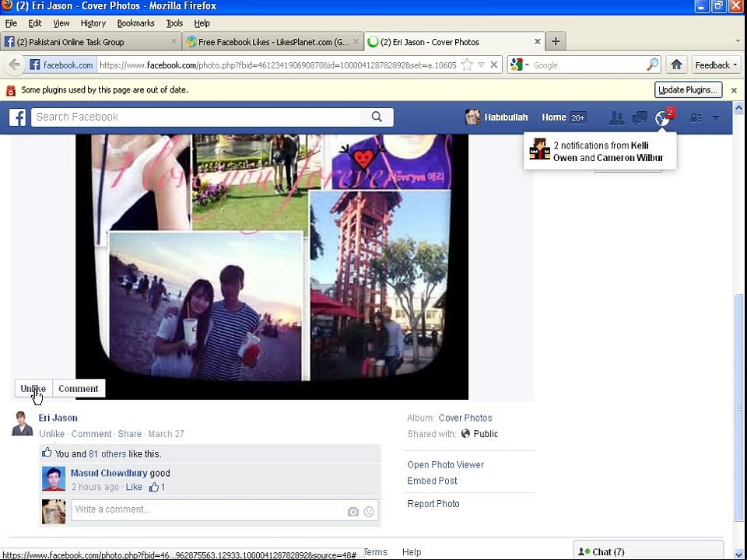Screen dimensions: 747x560
Task: Click the Facebook logo icon in the blue bar
Action: [18, 117]
